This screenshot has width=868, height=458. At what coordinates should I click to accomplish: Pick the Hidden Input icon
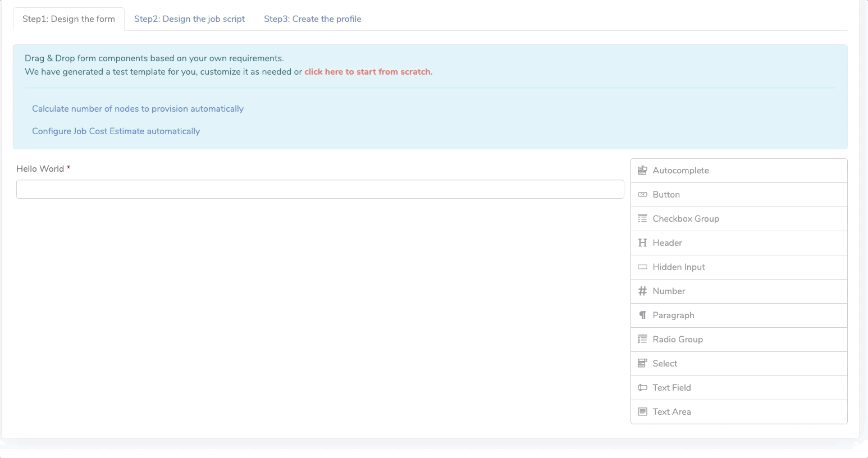pyautogui.click(x=642, y=267)
